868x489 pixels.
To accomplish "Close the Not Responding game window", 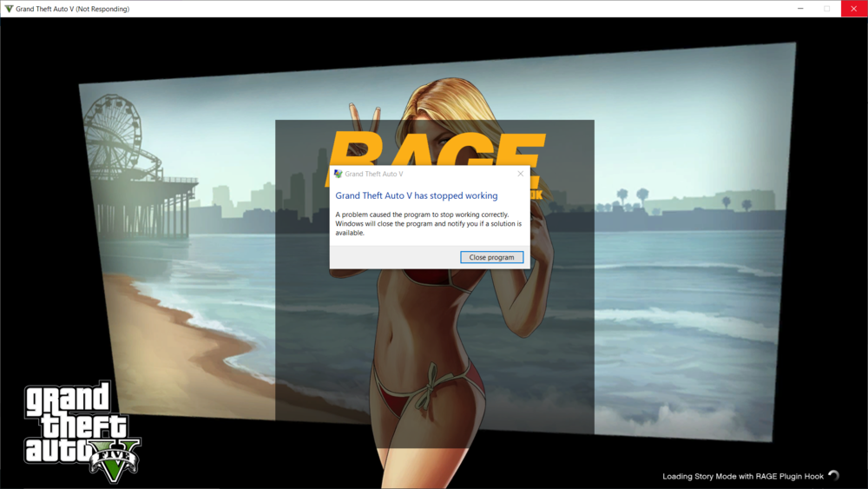I will [x=854, y=9].
